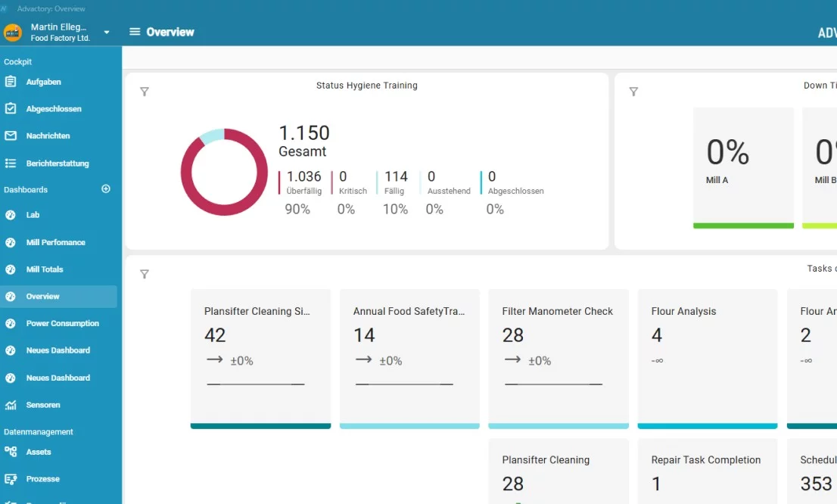Click the 1.036 Überfällig value

point(303,177)
